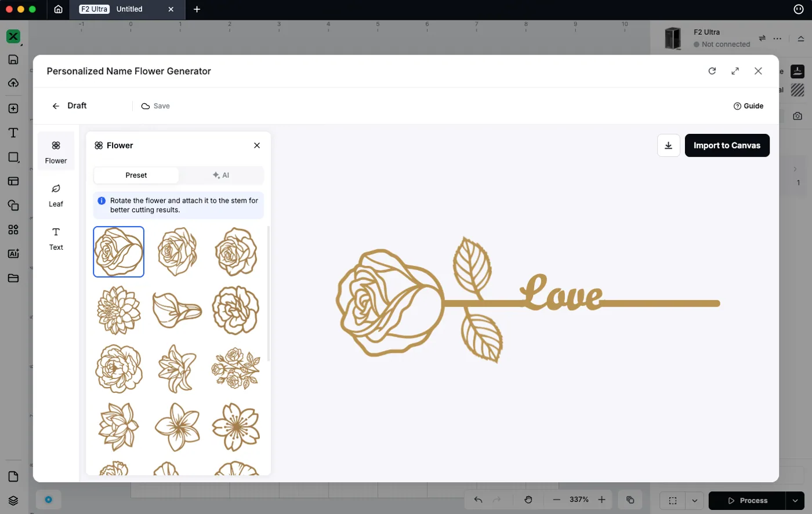The image size is (812, 514).
Task: Select the Love text on the stem
Action: coord(561,293)
